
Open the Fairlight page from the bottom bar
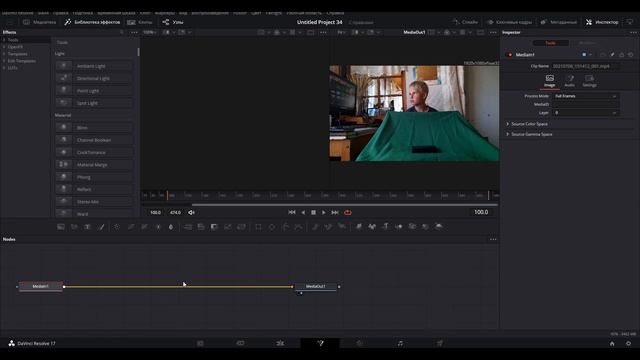coord(400,343)
